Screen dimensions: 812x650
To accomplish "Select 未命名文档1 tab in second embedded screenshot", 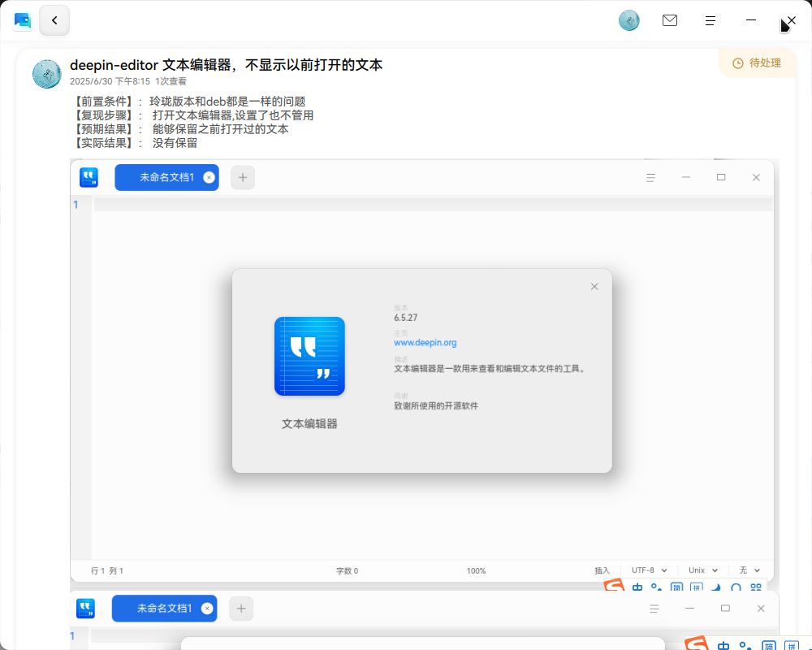I will tap(165, 609).
